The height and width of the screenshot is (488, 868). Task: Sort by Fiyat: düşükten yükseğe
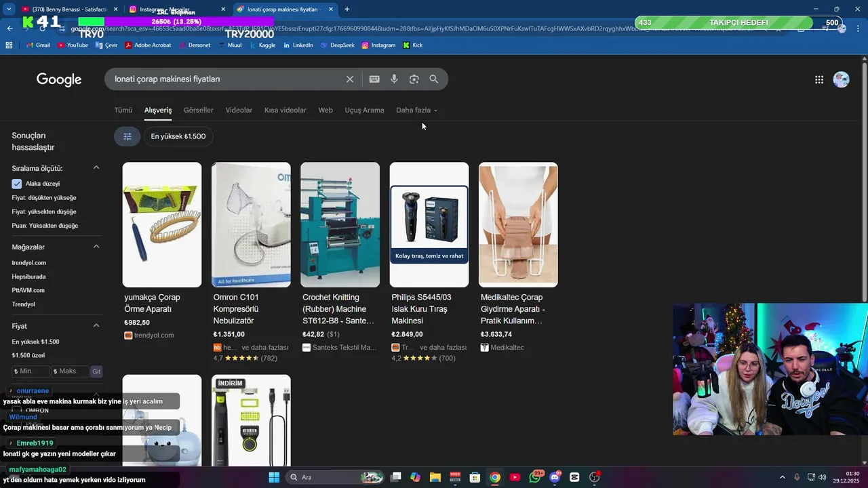coord(44,198)
